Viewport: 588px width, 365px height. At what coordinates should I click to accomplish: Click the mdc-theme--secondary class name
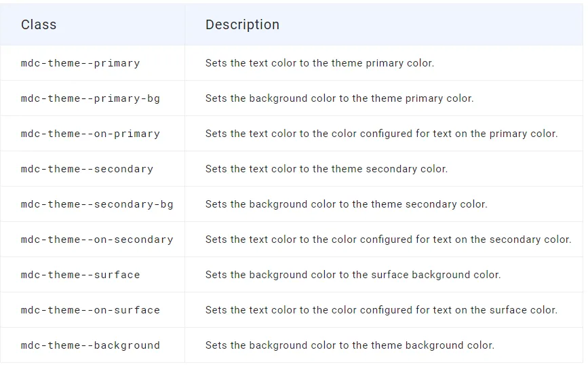(87, 169)
